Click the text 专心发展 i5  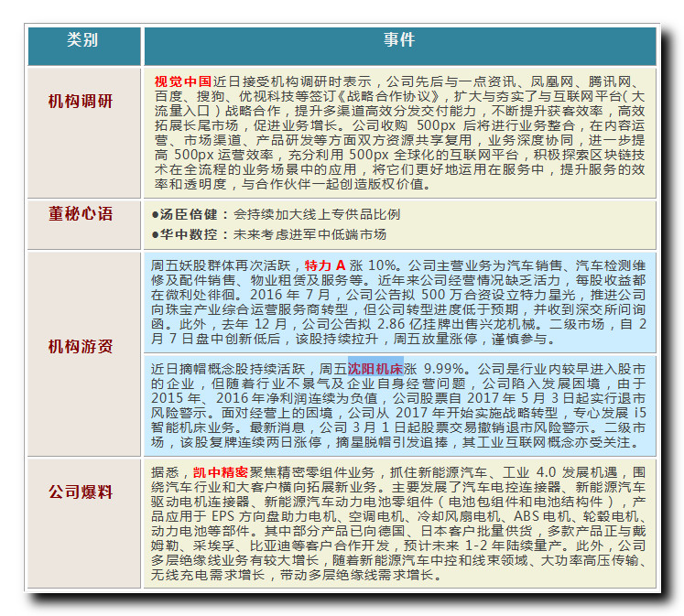pos(609,413)
